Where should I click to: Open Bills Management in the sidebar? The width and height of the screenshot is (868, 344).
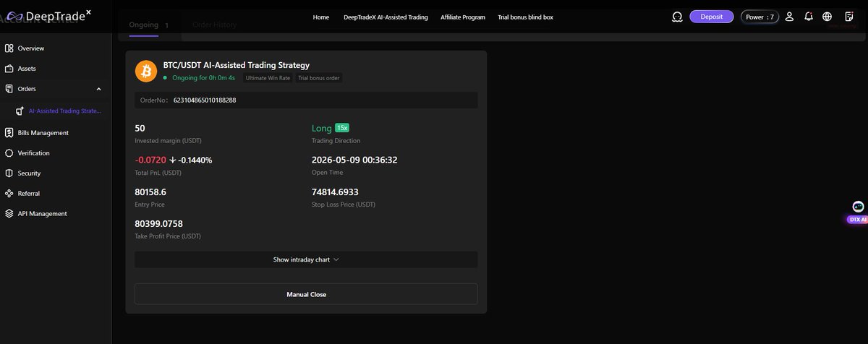click(x=43, y=133)
